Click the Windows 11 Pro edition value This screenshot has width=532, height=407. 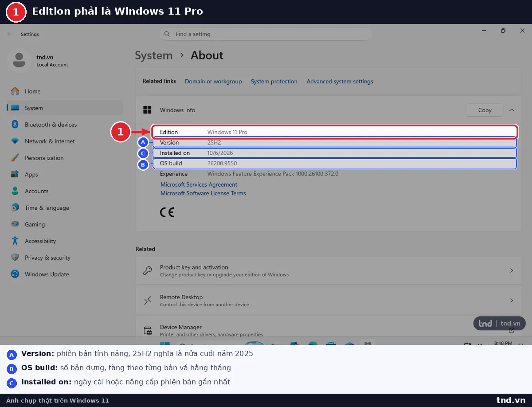pyautogui.click(x=227, y=132)
